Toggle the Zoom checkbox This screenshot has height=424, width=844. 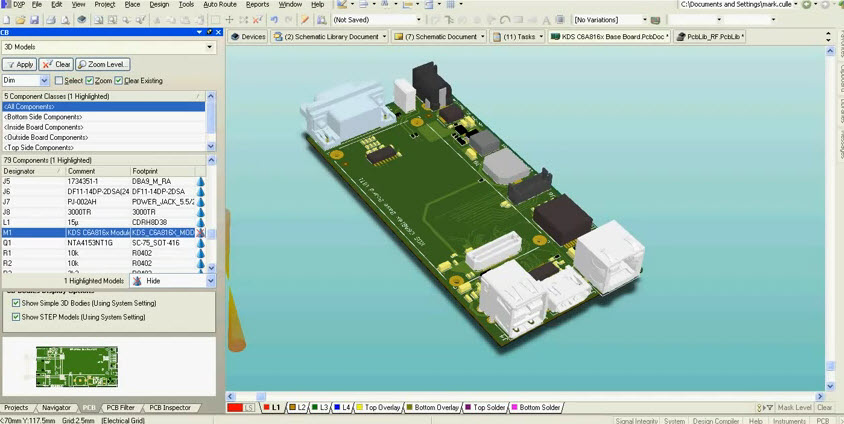(x=90, y=80)
